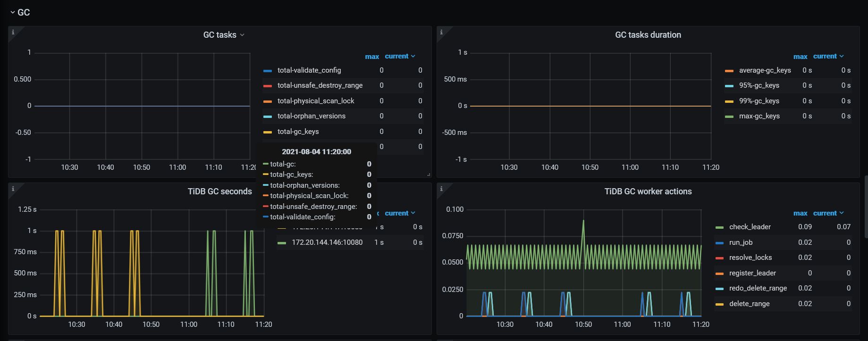
Task: Open color picker for total-unsafe_destroy_range swatch
Action: pos(267,86)
